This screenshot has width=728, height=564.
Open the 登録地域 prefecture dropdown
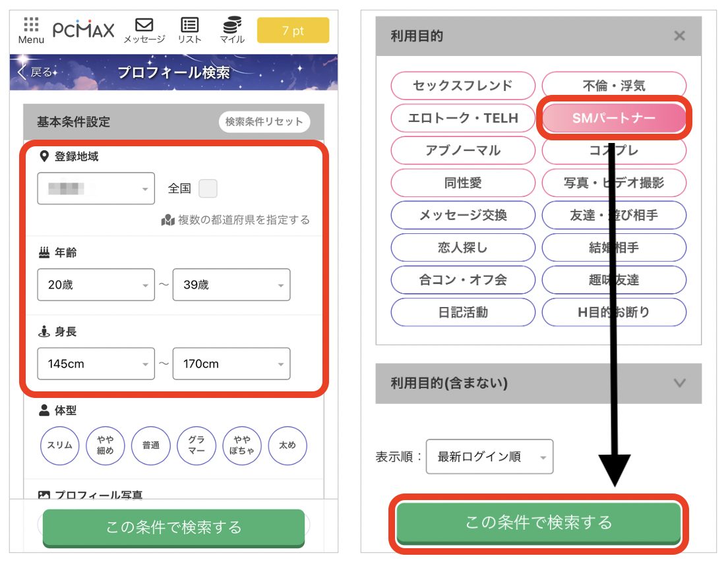[96, 189]
